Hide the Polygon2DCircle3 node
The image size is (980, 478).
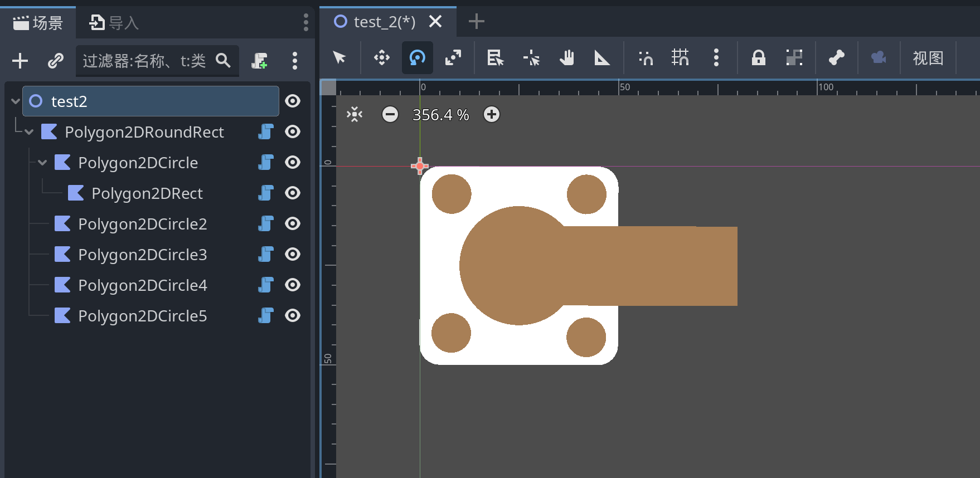point(293,254)
